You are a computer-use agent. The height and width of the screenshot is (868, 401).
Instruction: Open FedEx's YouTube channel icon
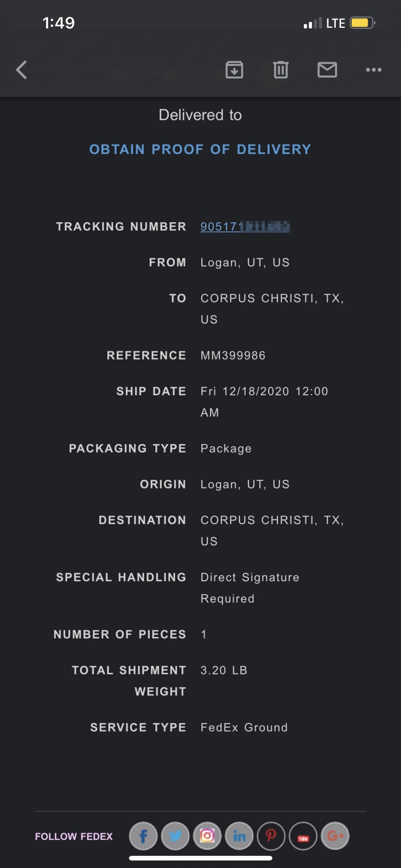pos(303,836)
